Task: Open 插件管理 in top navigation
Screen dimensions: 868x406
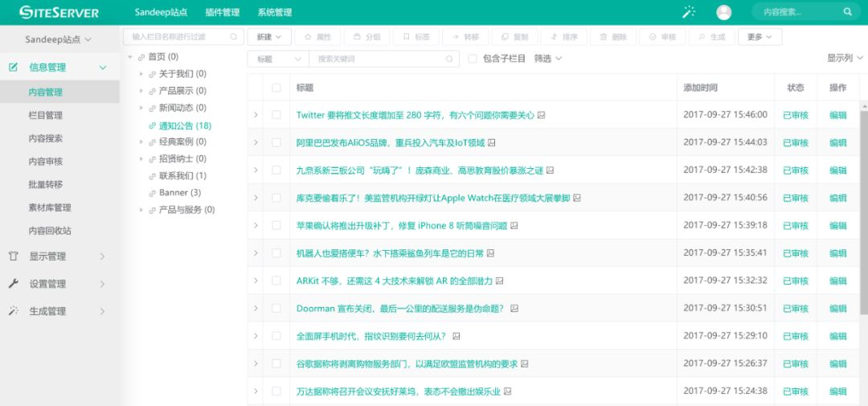Action: [222, 12]
